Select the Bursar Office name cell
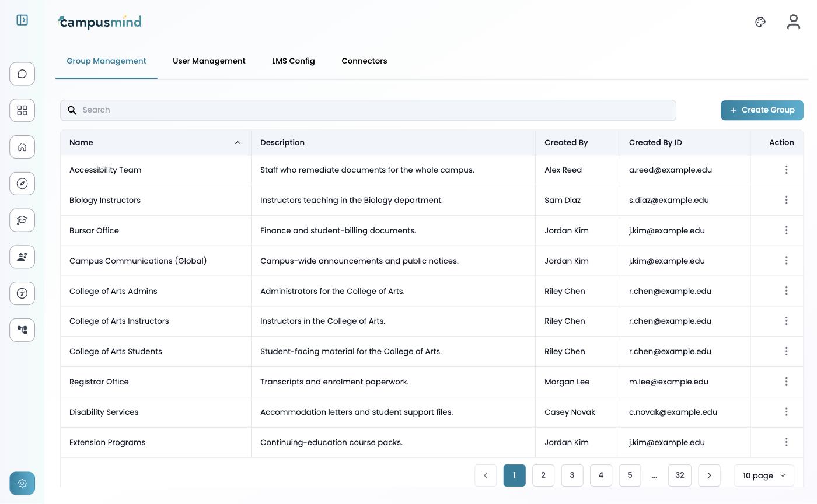The image size is (817, 504). pyautogui.click(x=156, y=230)
